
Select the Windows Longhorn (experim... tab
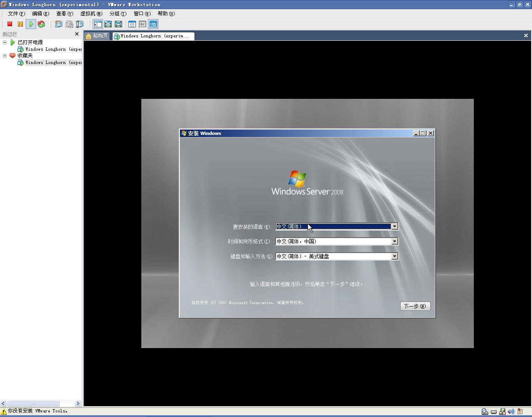point(153,36)
